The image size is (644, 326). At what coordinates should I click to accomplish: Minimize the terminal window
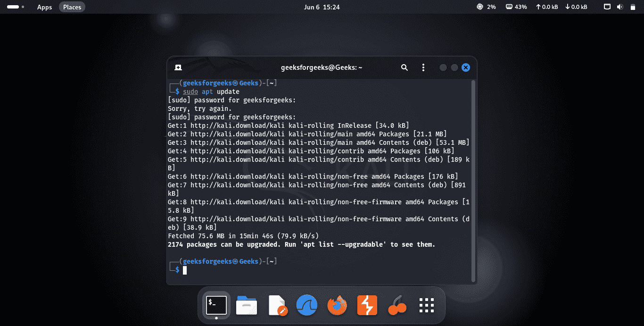[443, 67]
